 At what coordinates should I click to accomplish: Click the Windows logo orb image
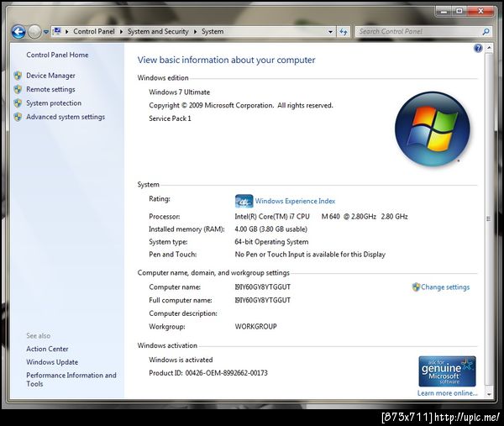[433, 129]
